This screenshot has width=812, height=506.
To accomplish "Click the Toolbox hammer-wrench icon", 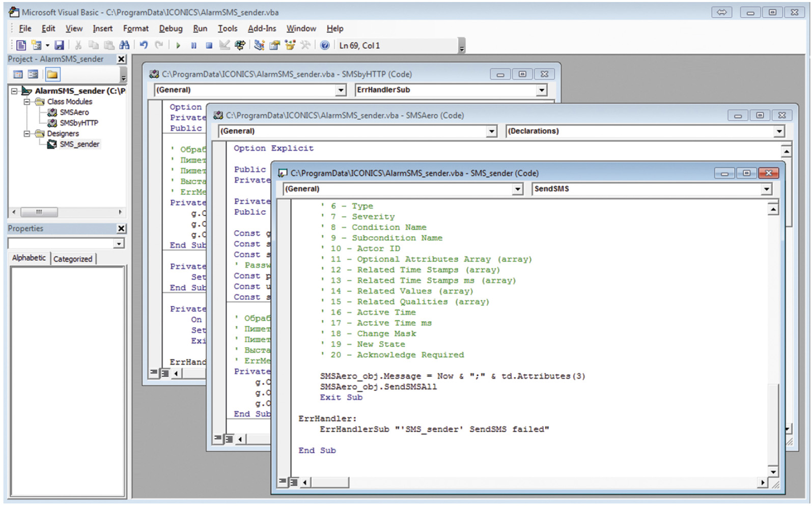I will [305, 45].
